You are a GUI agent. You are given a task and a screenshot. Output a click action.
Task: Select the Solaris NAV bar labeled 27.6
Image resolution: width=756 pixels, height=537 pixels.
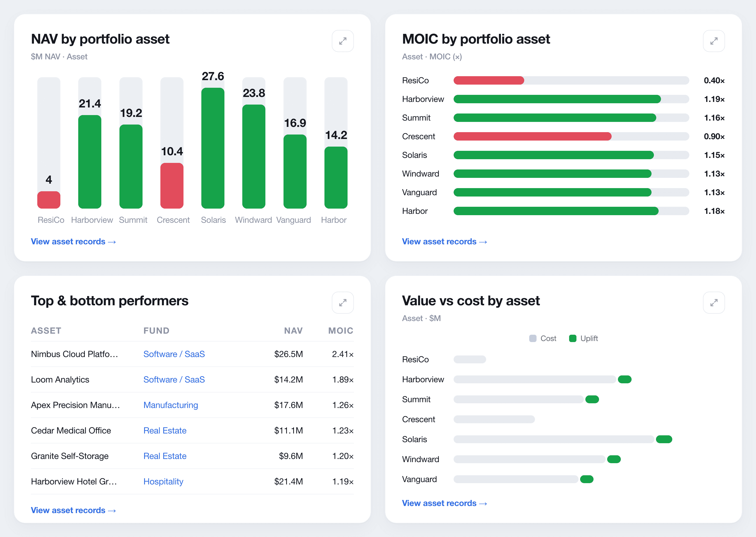point(213,148)
